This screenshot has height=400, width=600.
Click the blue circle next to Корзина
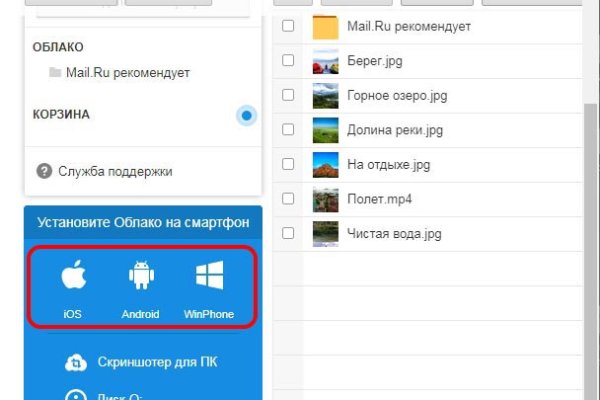pos(246,115)
